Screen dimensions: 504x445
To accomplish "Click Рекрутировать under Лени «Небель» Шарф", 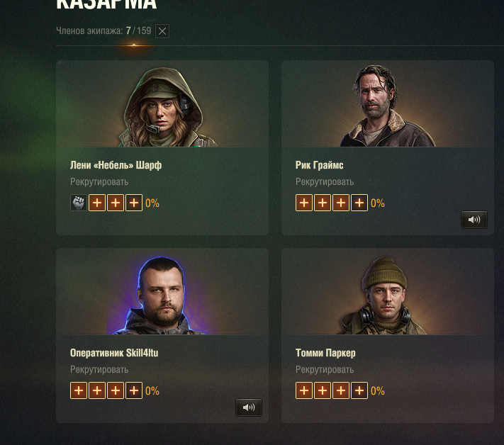I will (99, 182).
